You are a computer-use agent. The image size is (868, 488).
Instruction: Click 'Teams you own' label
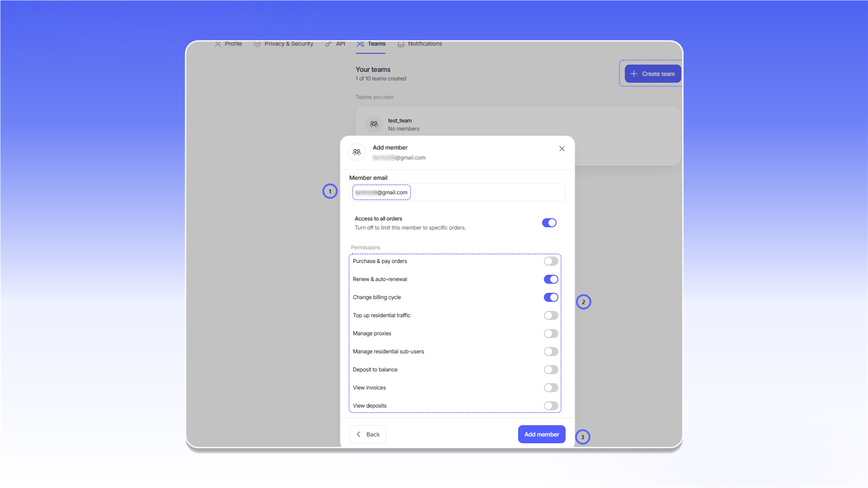[x=374, y=97]
